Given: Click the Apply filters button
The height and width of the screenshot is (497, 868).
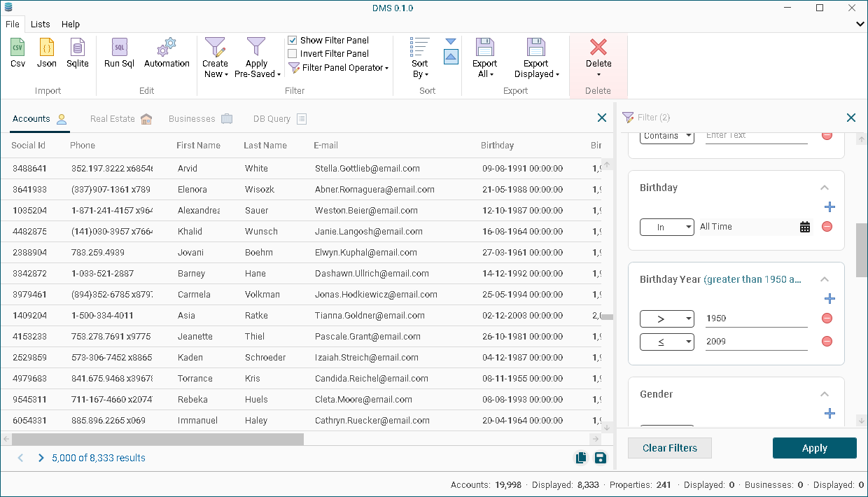Looking at the screenshot, I should pos(815,448).
